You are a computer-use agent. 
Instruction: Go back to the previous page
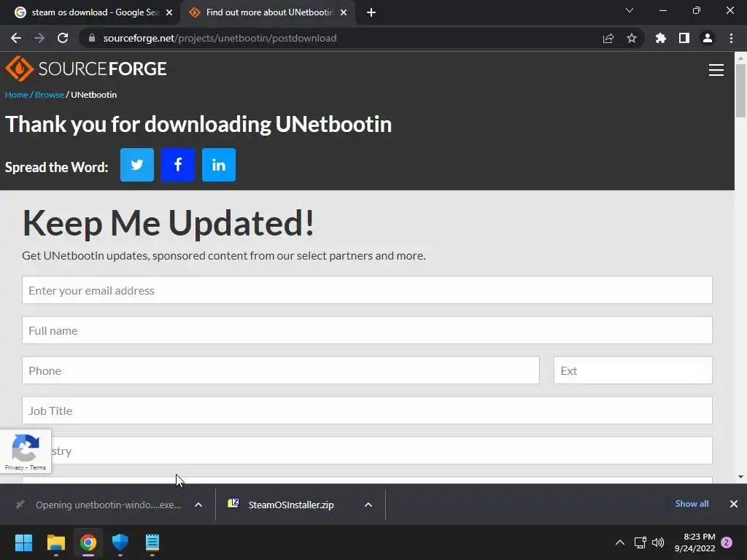tap(16, 38)
